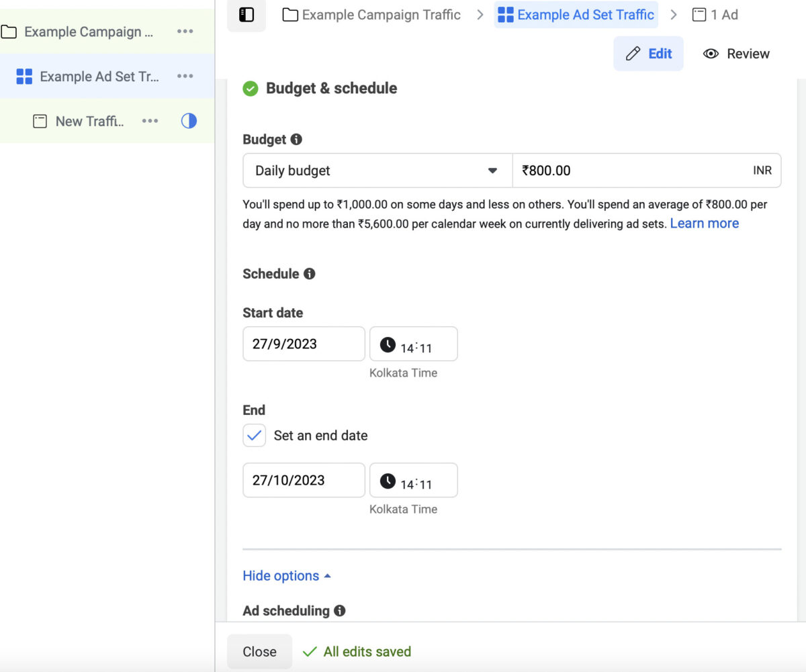
Task: Click the ₹800.00 budget input field
Action: coord(604,171)
